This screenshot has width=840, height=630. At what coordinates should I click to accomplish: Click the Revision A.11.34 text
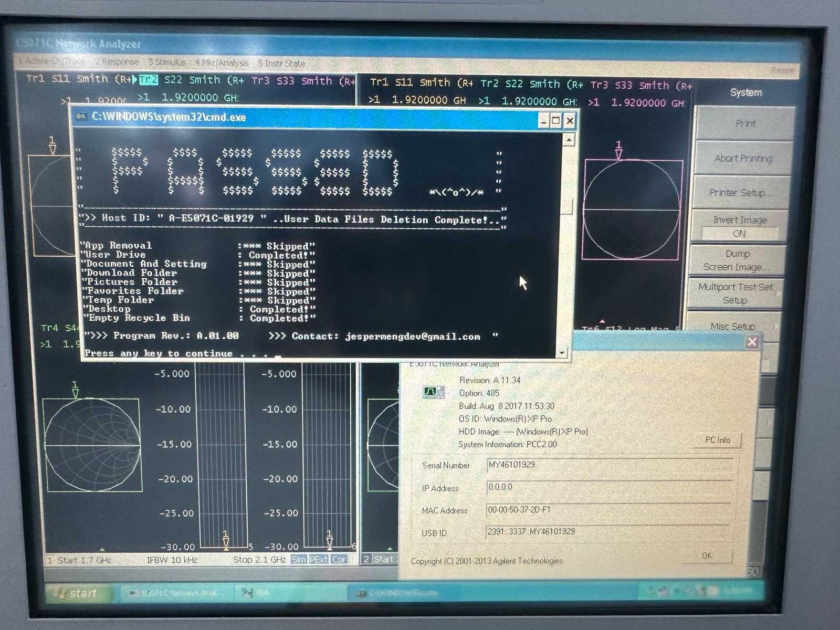pyautogui.click(x=489, y=380)
